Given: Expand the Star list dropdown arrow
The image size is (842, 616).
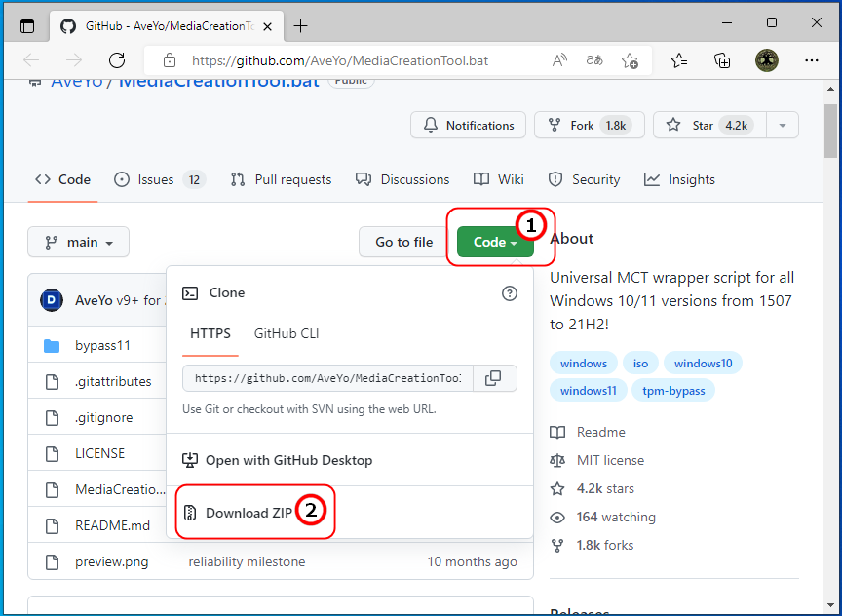Looking at the screenshot, I should coord(783,125).
